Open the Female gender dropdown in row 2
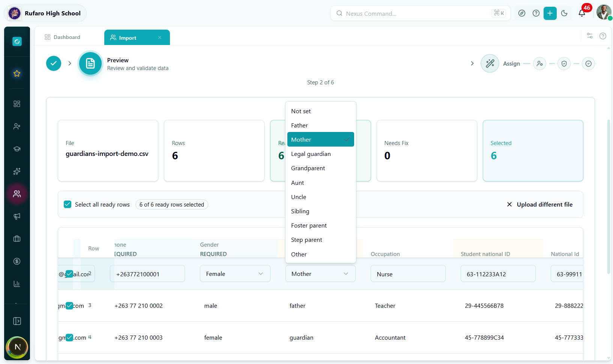Screen dimensions: 613x364 pyautogui.click(x=235, y=274)
